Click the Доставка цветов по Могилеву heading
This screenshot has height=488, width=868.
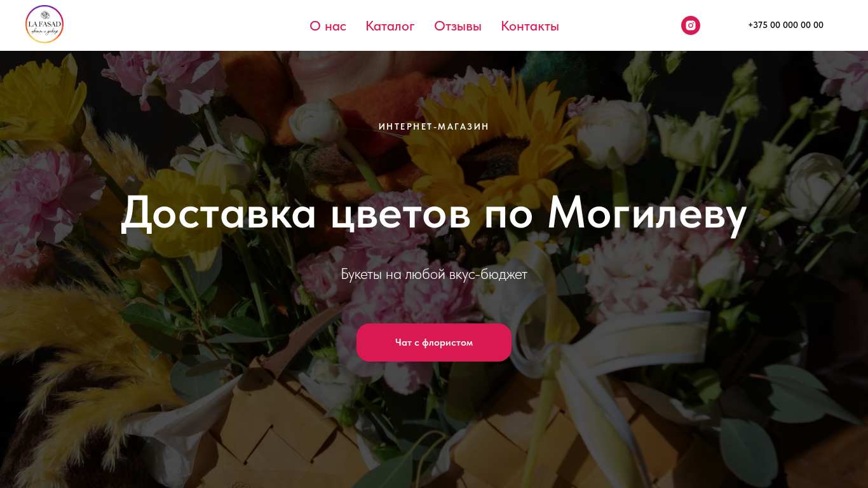point(434,213)
